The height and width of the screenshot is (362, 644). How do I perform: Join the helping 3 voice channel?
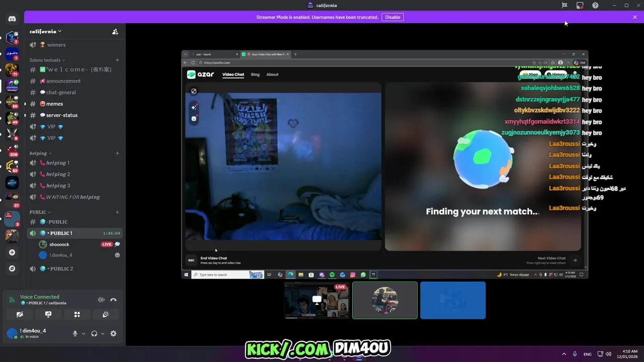pos(74,186)
